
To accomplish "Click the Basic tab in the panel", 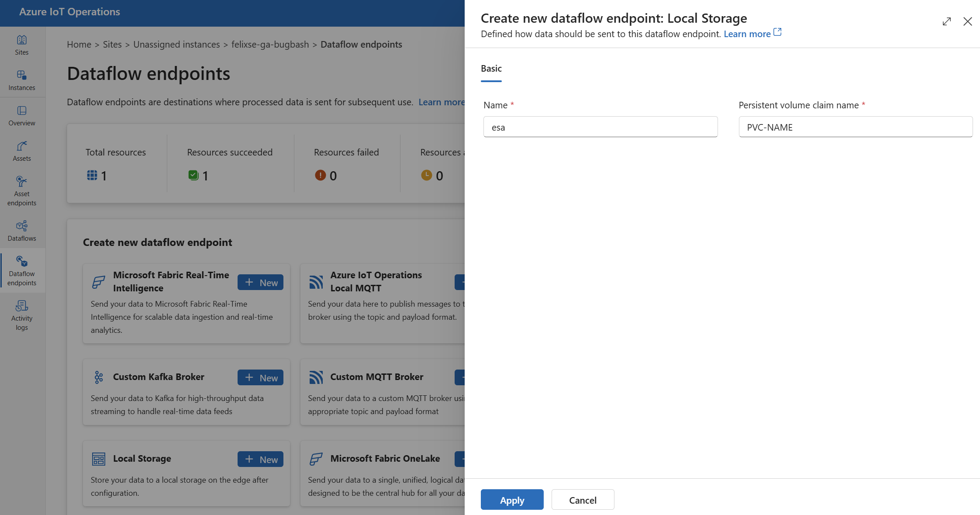I will coord(491,68).
